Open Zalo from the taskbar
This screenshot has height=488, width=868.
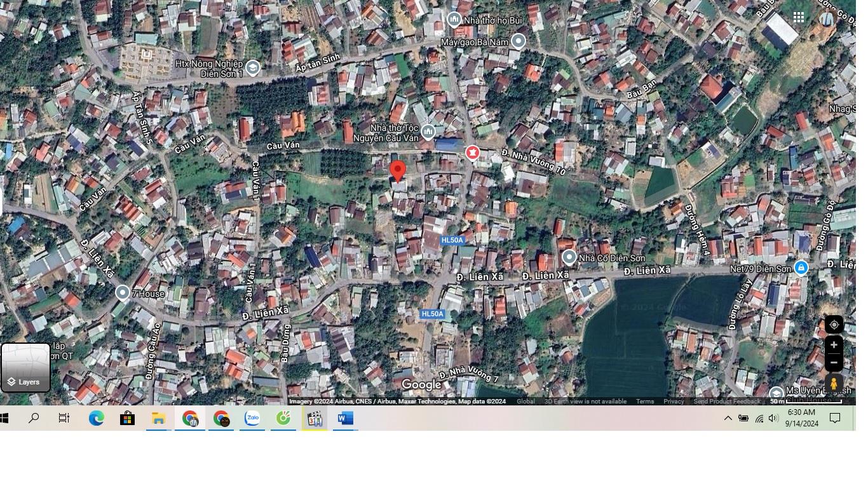tap(252, 418)
